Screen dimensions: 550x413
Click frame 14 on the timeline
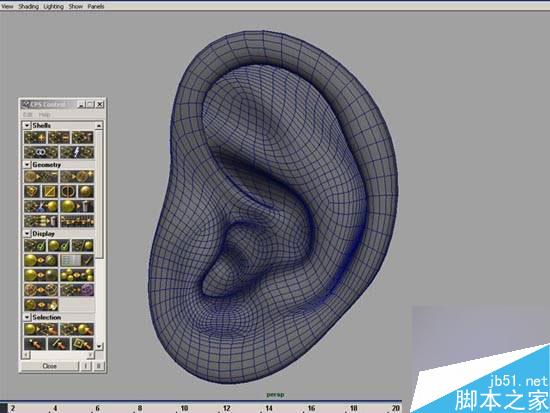(x=269, y=408)
